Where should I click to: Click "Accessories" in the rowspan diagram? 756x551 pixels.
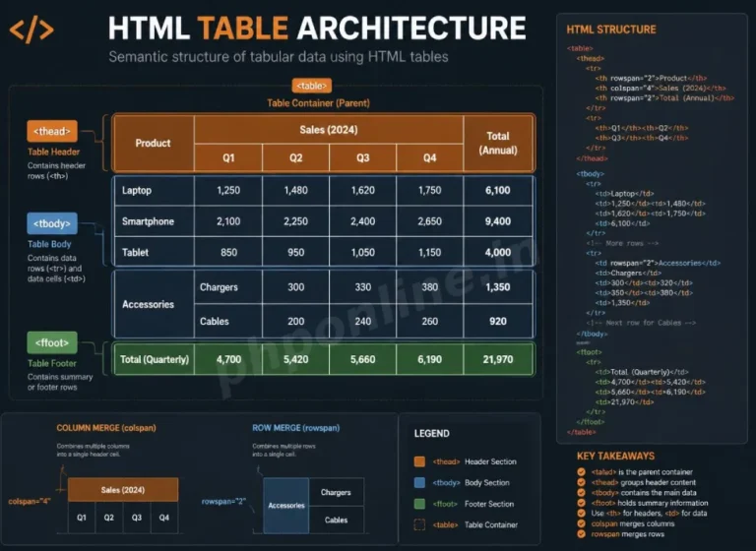(x=286, y=505)
